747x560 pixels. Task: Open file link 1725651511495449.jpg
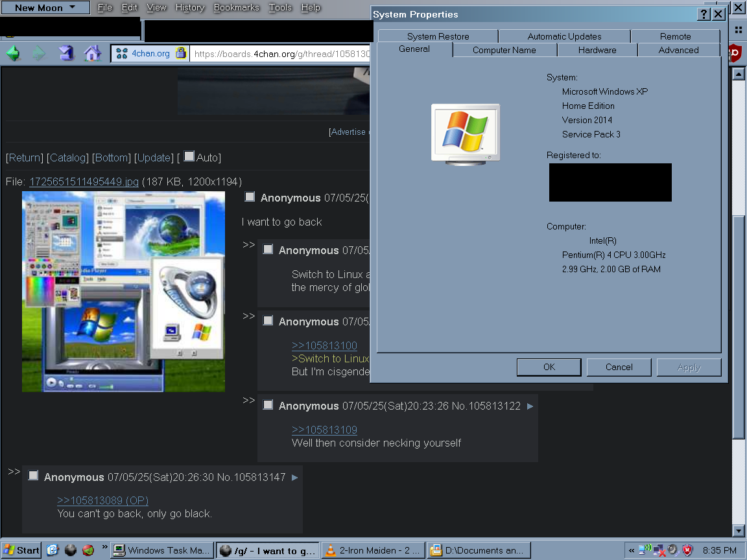tap(84, 181)
